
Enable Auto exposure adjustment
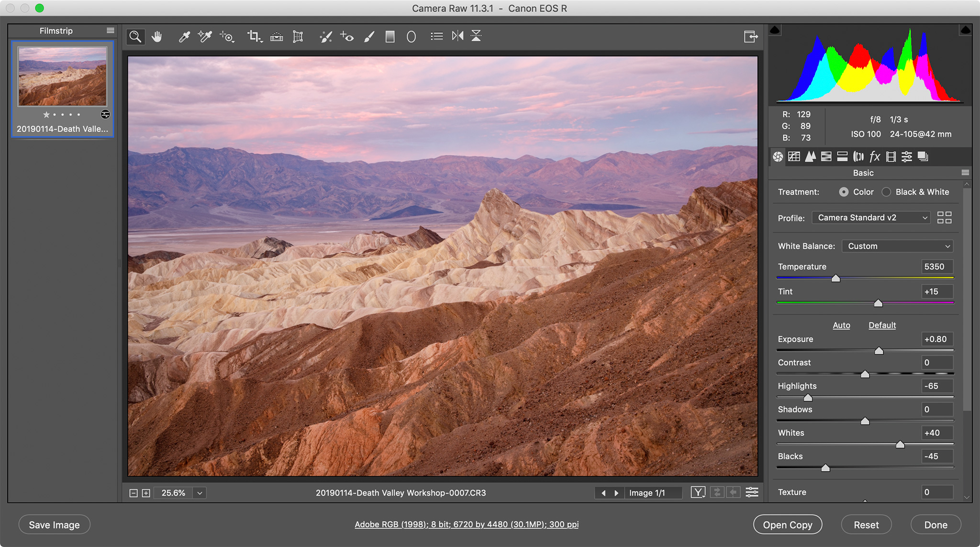coord(841,325)
